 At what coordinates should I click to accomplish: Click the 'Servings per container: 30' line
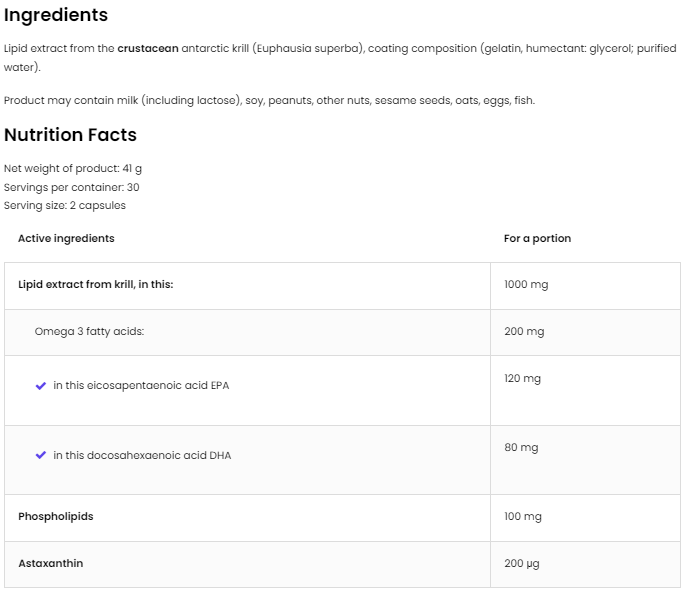pyautogui.click(x=72, y=187)
